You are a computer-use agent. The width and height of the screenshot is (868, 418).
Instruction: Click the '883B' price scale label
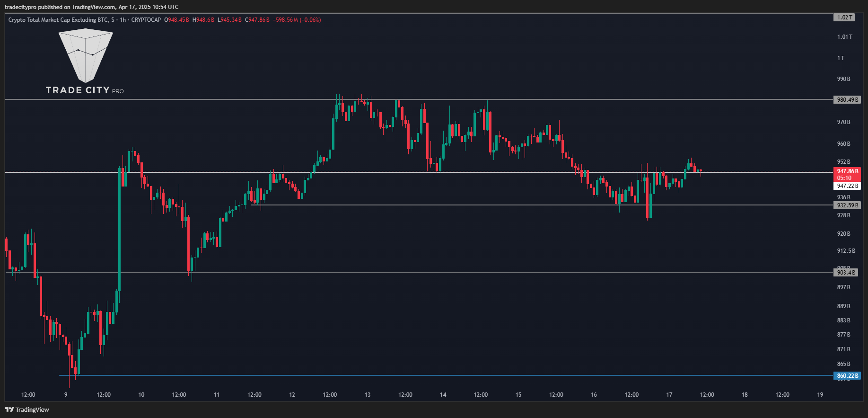pyautogui.click(x=843, y=320)
